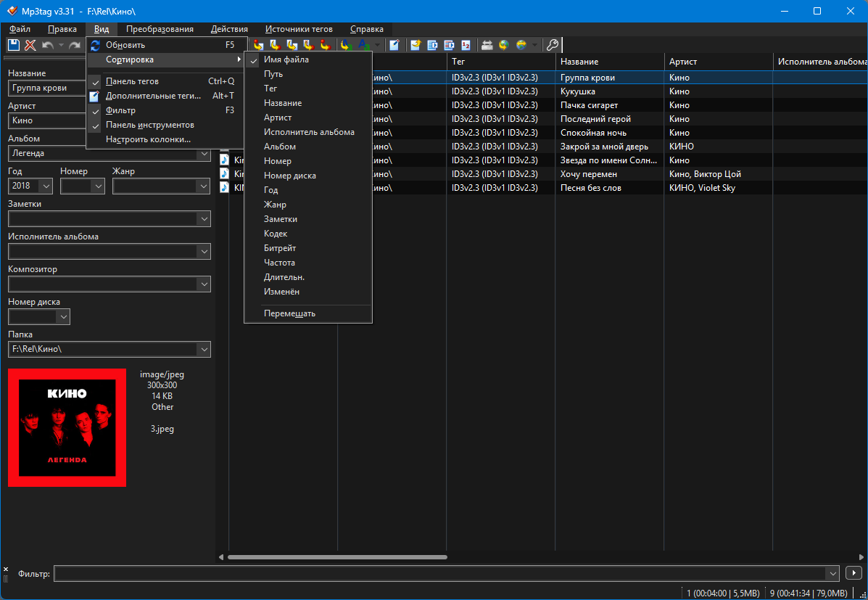Click the Export toolbar icon

416,46
